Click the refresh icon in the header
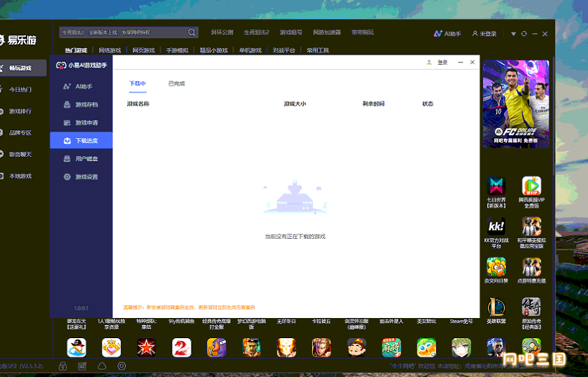The height and width of the screenshot is (377, 588). click(524, 34)
